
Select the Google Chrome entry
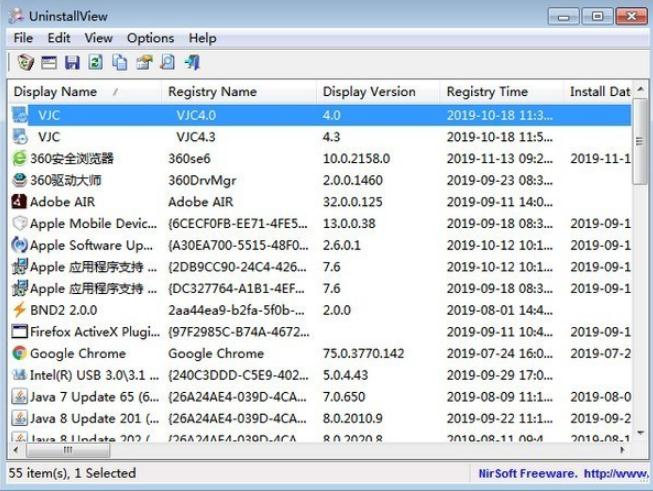(78, 353)
